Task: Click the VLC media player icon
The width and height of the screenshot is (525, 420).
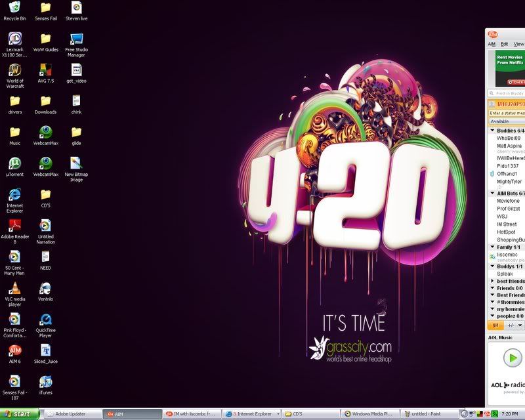Action: 14,287
